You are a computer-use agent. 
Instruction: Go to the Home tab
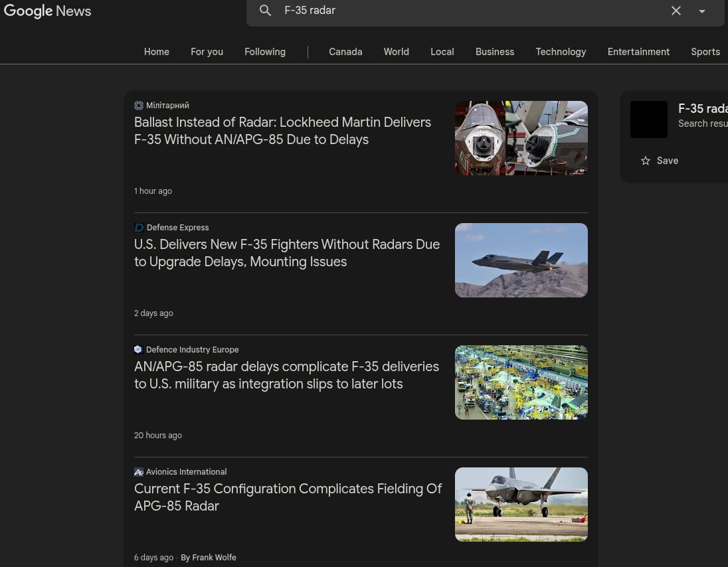pos(157,52)
